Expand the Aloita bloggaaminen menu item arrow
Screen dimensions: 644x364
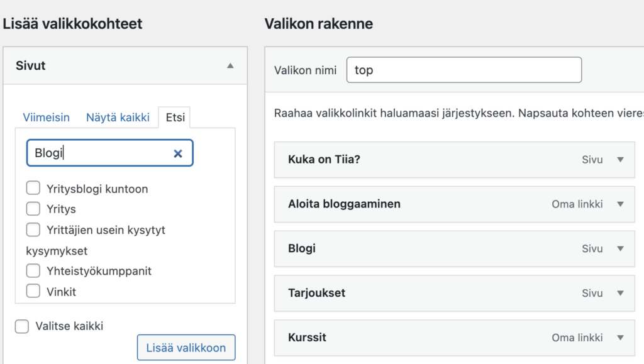(x=620, y=204)
